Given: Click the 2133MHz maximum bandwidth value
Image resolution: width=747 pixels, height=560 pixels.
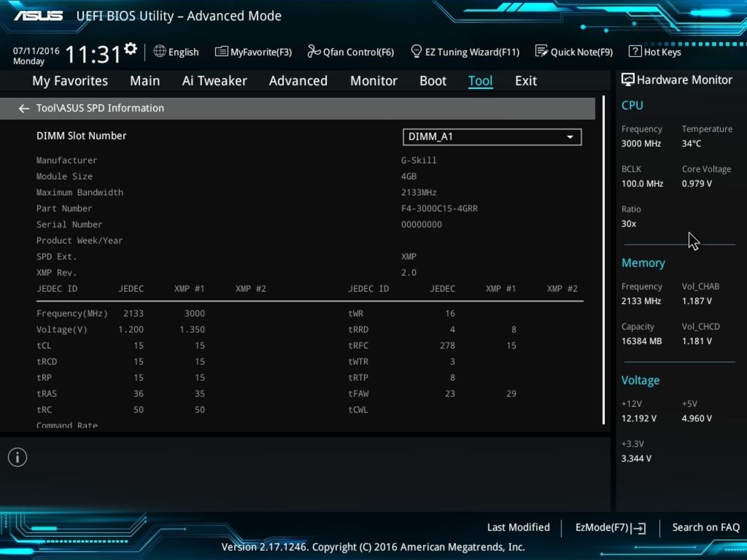Looking at the screenshot, I should pyautogui.click(x=419, y=193).
